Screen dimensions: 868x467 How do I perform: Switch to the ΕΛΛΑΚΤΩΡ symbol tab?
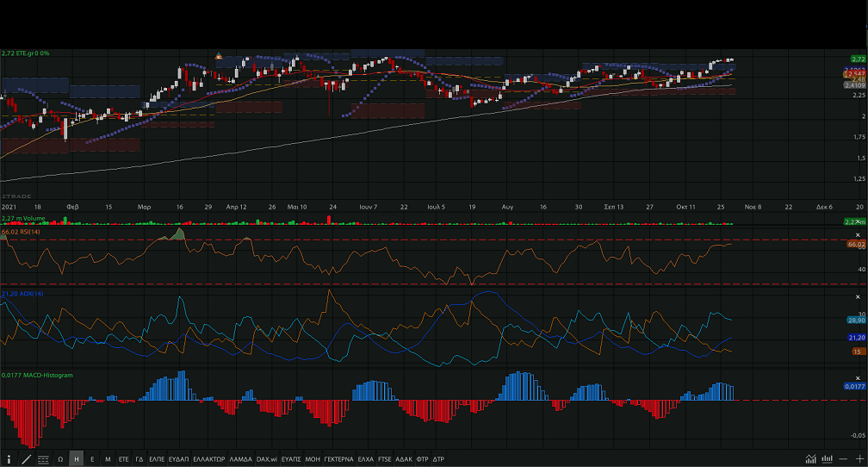(209, 459)
